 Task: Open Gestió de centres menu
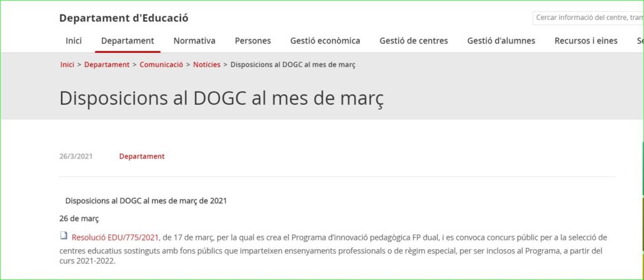414,41
